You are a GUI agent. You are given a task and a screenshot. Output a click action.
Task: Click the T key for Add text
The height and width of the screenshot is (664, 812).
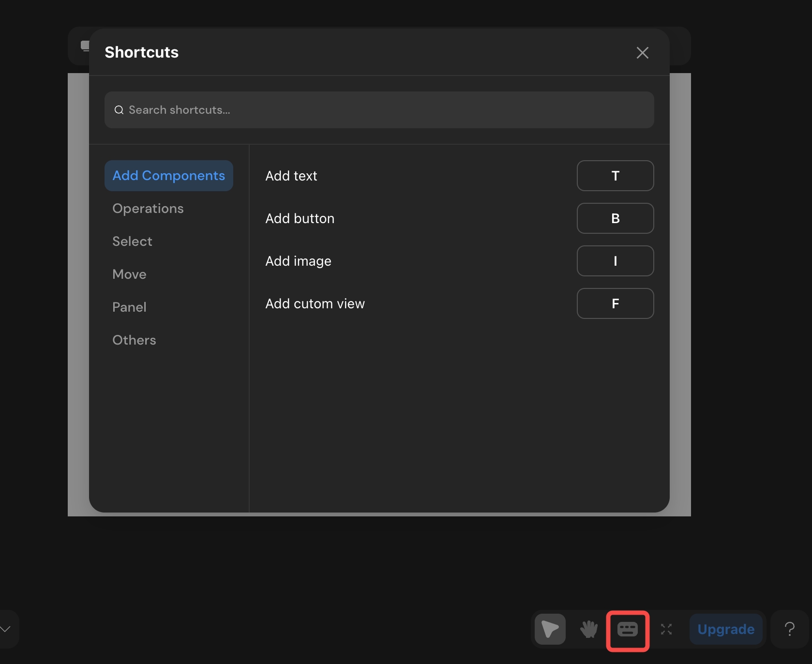(615, 176)
